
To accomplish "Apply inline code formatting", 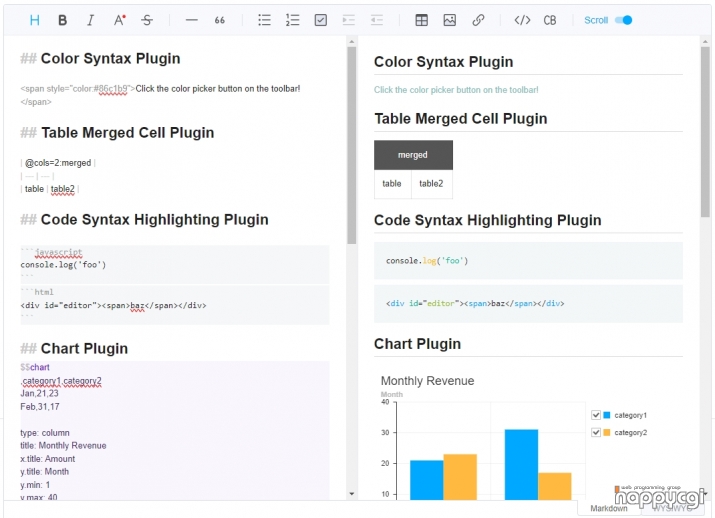I will click(x=522, y=20).
